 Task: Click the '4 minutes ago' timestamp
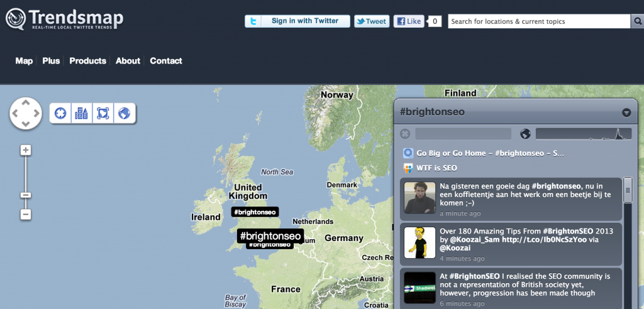(462, 259)
